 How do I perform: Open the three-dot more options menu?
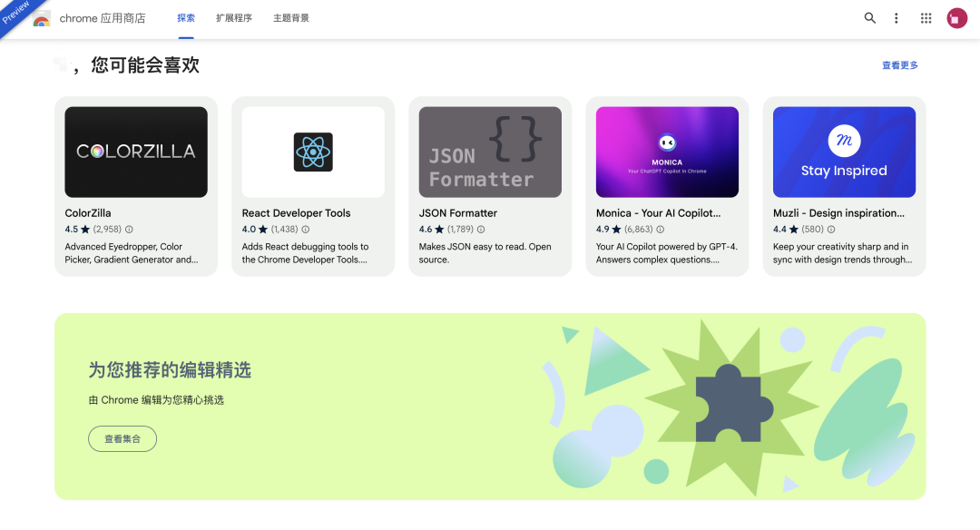[896, 18]
